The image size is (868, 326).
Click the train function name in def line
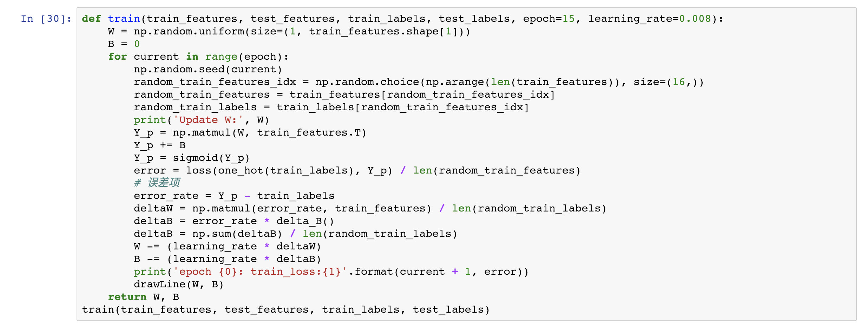pos(124,19)
